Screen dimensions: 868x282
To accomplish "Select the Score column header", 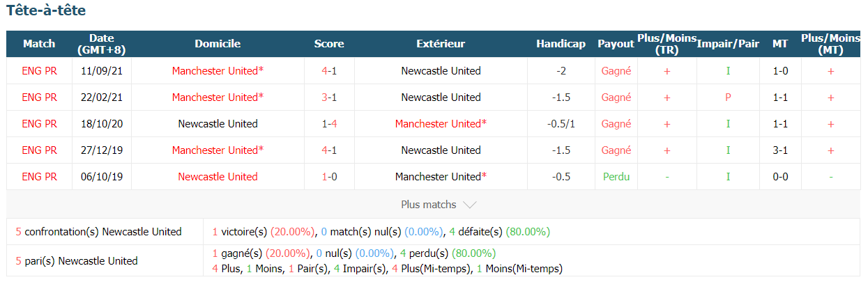I will click(329, 44).
